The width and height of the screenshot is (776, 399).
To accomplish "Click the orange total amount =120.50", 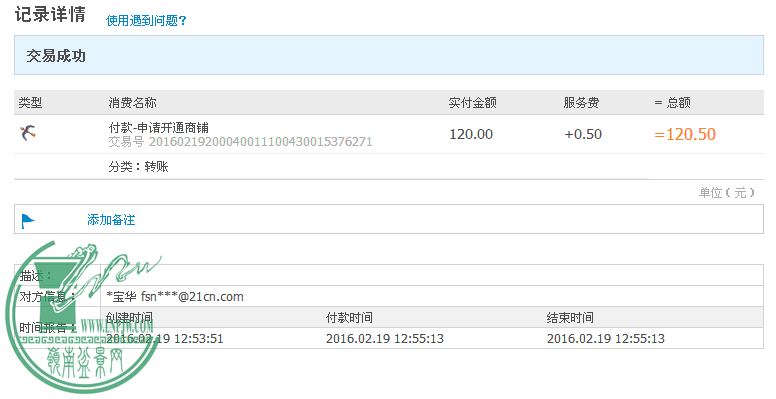I will click(685, 134).
